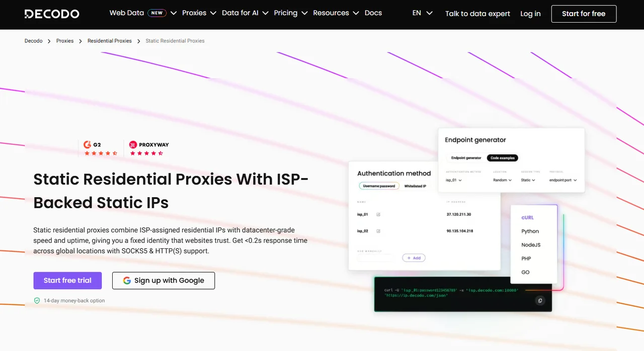Click the NEW badge next to Web Data
Screen dimensions: 644x351
point(157,13)
